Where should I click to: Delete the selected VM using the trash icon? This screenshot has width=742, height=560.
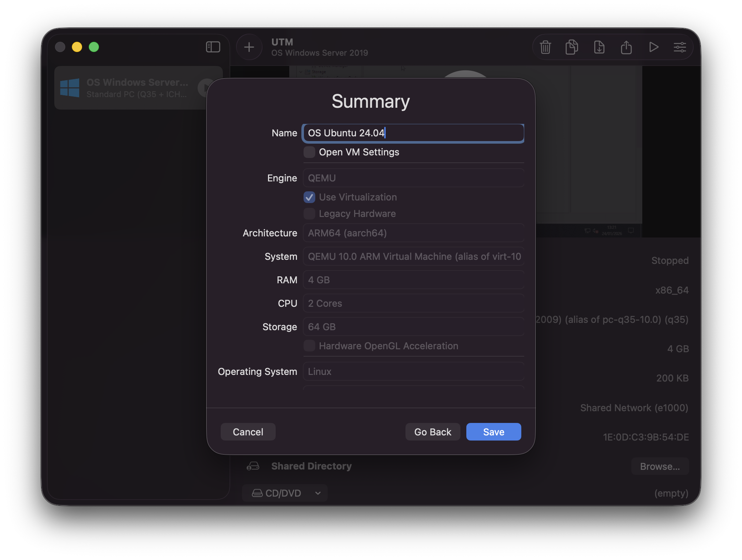[x=545, y=47]
